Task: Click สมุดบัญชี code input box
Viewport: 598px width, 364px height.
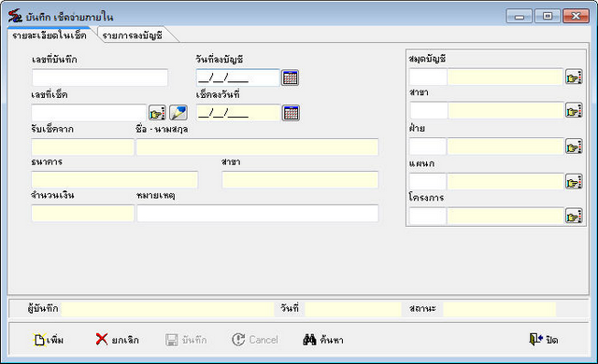Action: (x=428, y=77)
